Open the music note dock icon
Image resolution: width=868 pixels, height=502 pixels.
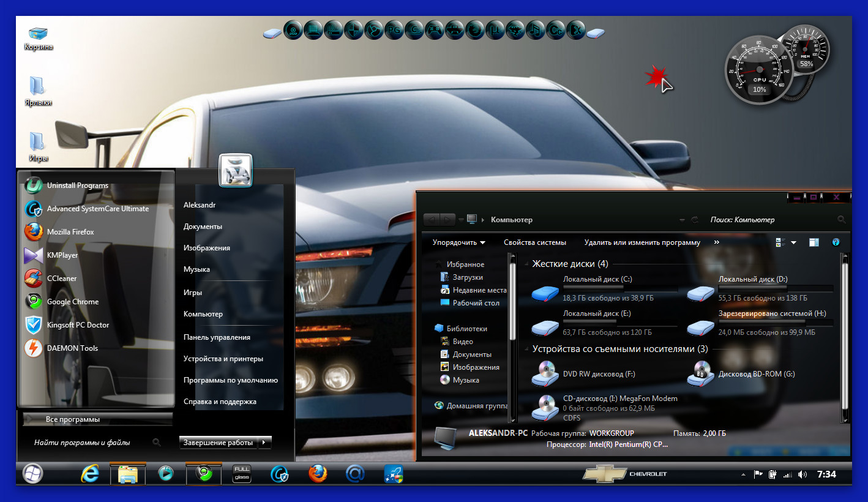tap(536, 30)
